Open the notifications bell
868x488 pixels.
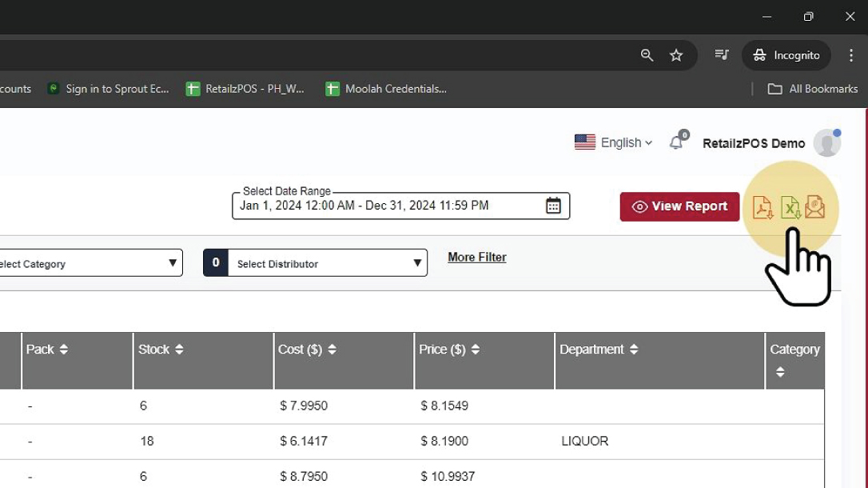pyautogui.click(x=676, y=142)
